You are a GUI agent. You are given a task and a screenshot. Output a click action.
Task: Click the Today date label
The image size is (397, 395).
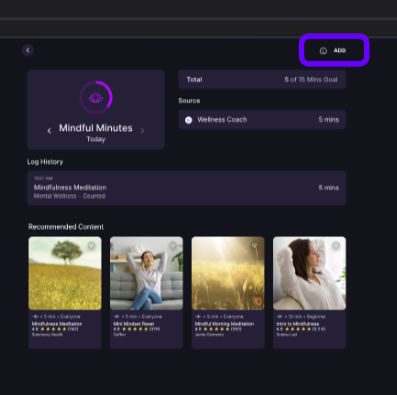click(x=96, y=139)
